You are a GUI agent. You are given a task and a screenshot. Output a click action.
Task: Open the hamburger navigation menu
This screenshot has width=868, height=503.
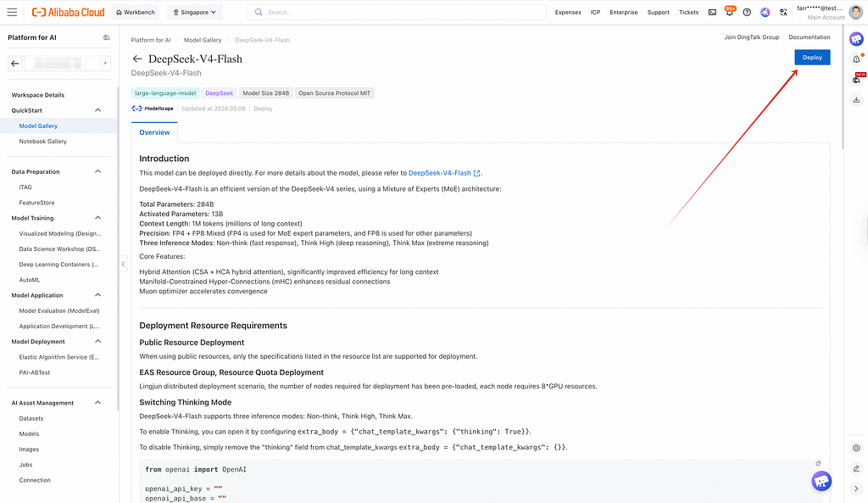[x=12, y=12]
